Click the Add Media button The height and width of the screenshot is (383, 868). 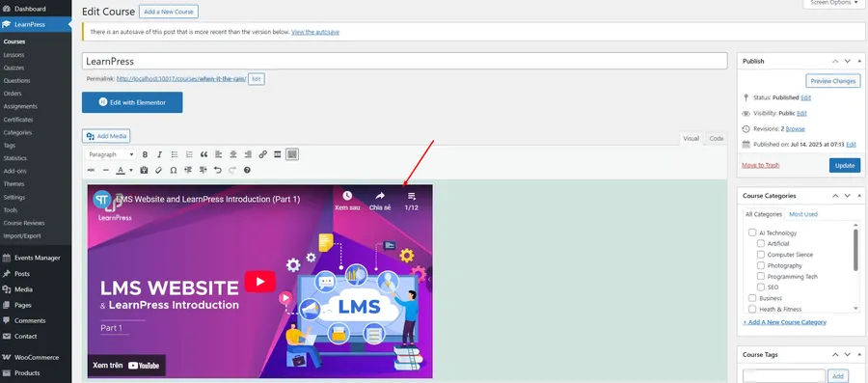pos(106,136)
